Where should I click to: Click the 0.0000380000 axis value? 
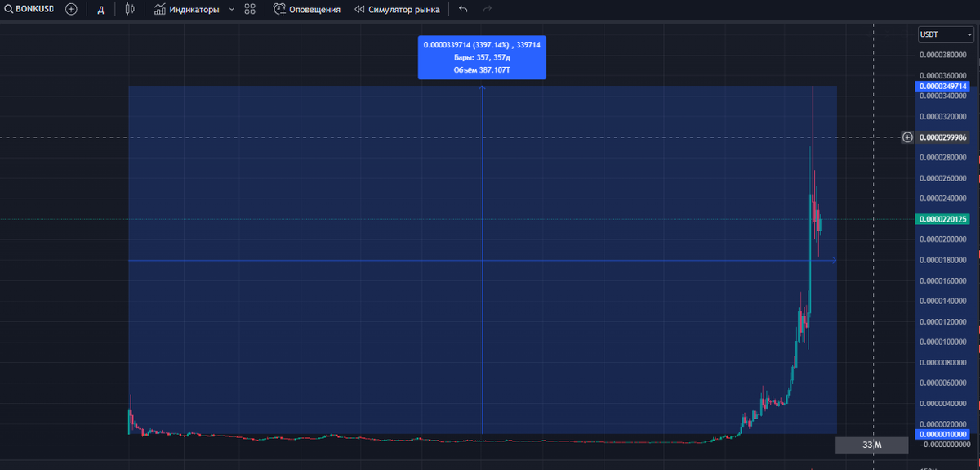coord(942,56)
